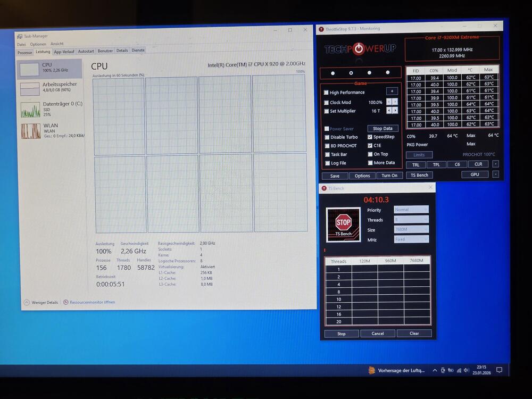Switch to the Prozesse tab
The image size is (532, 399).
25,53
